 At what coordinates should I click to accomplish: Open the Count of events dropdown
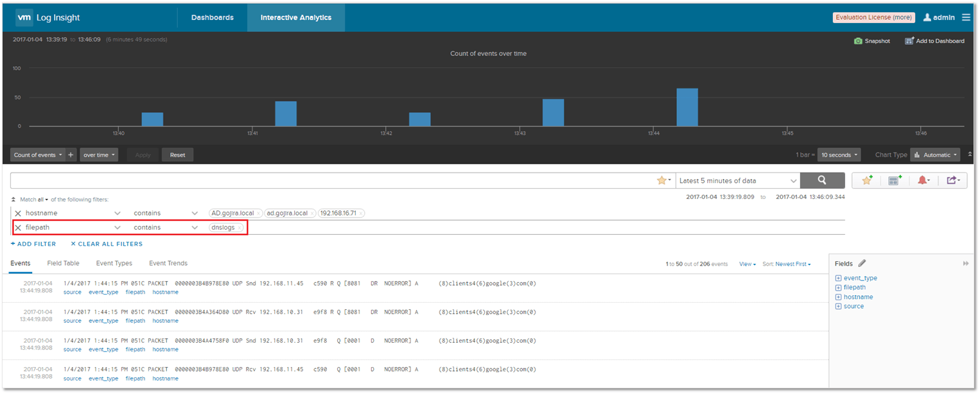tap(38, 155)
